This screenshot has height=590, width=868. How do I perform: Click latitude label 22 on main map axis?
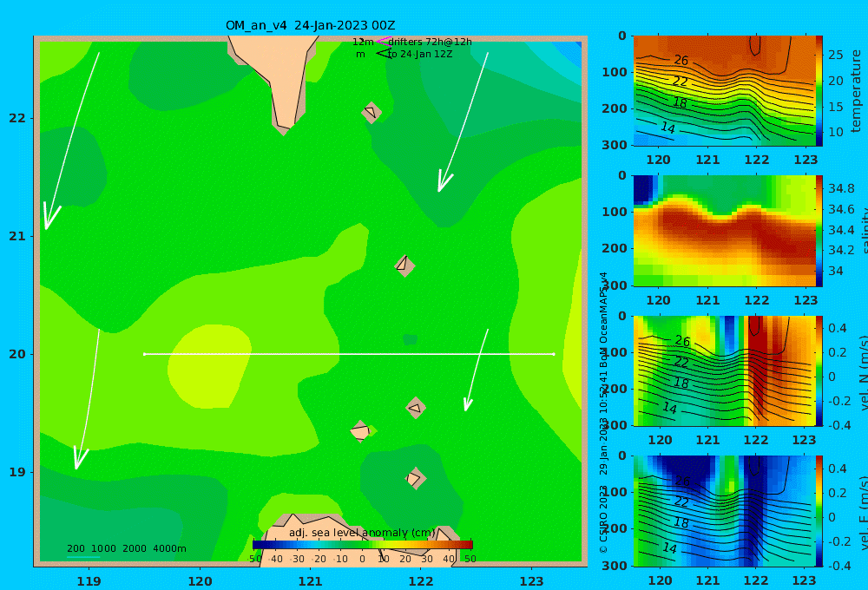(x=17, y=118)
